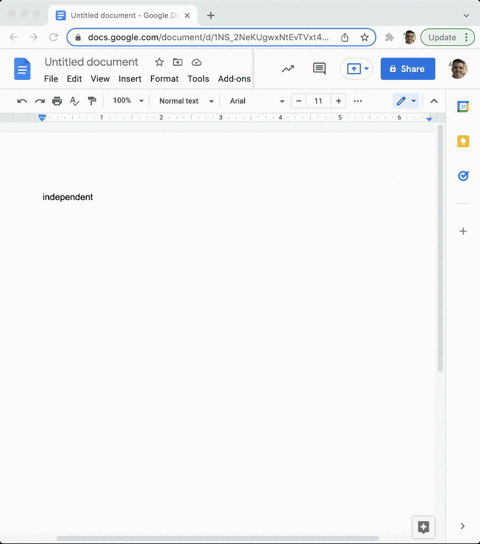
Task: Open the Arial font dropdown
Action: click(x=257, y=101)
